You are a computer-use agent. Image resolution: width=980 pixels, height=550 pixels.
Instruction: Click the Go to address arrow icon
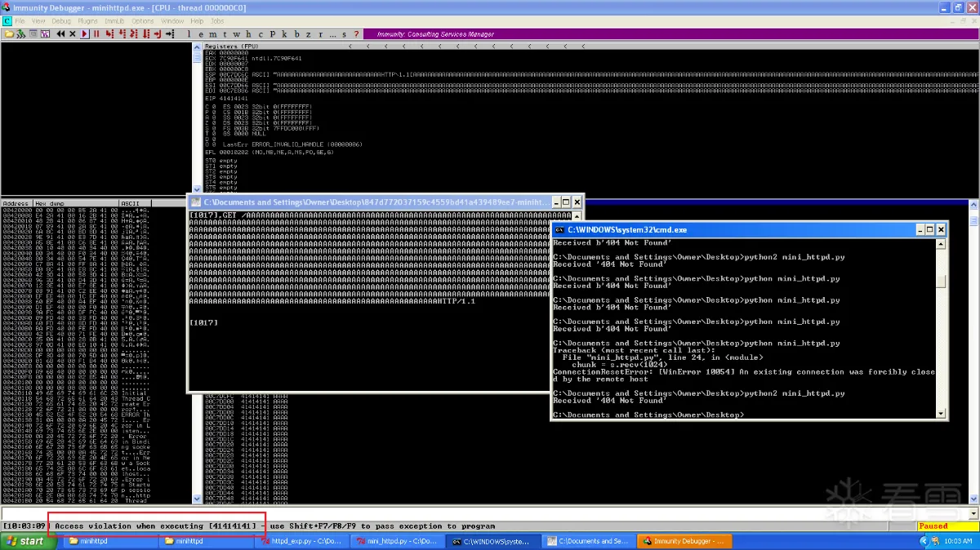coord(170,33)
